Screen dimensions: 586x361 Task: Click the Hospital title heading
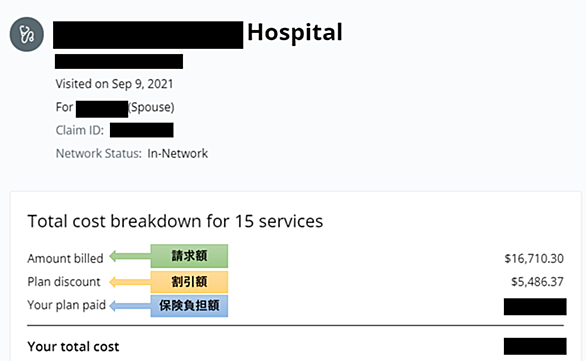click(x=295, y=33)
